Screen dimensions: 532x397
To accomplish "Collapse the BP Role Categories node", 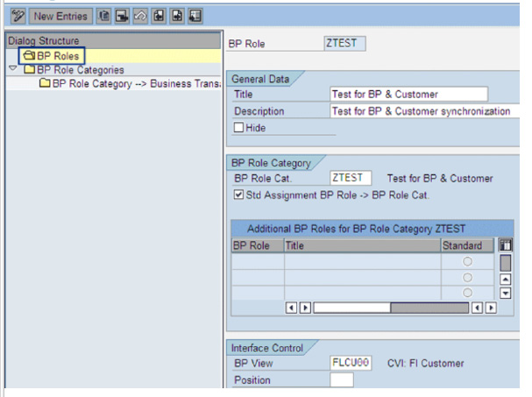I will pos(13,68).
